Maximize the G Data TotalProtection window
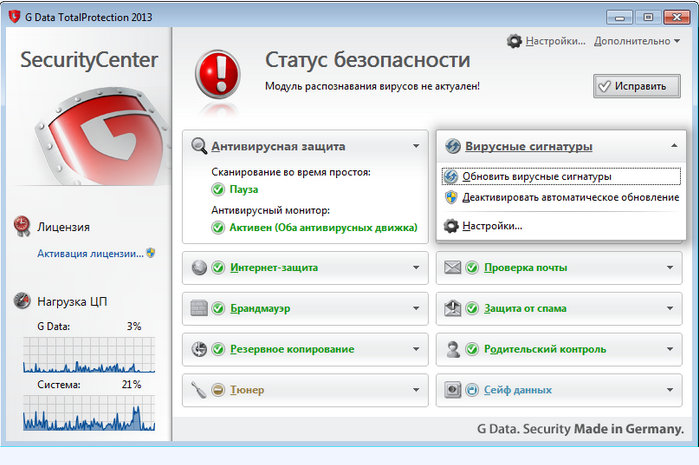699x465 pixels. pyautogui.click(x=648, y=17)
